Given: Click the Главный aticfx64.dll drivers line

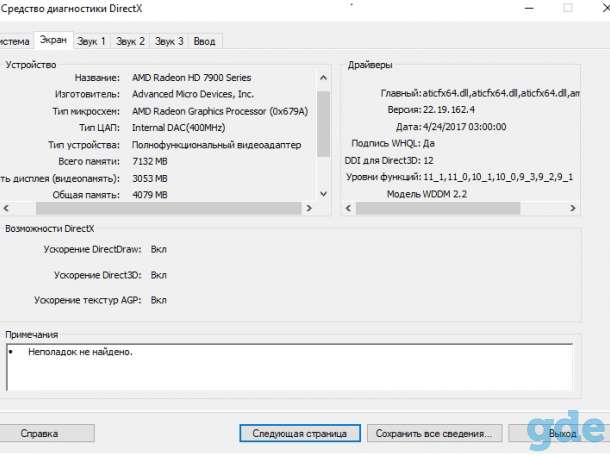Looking at the screenshot, I should tap(480, 93).
